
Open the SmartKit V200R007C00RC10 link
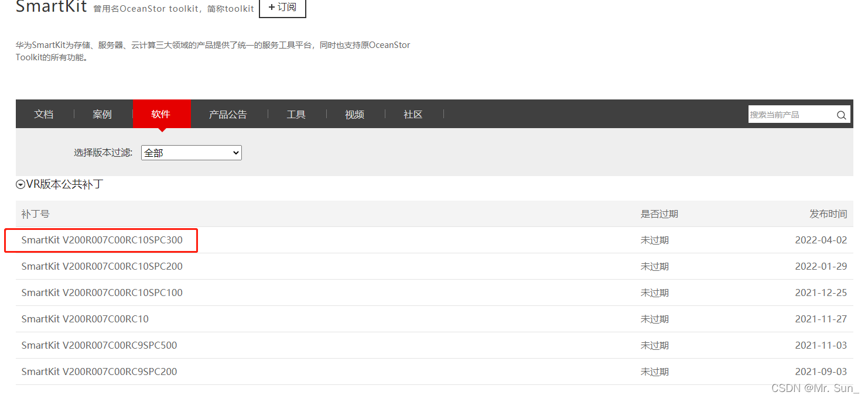coord(85,319)
